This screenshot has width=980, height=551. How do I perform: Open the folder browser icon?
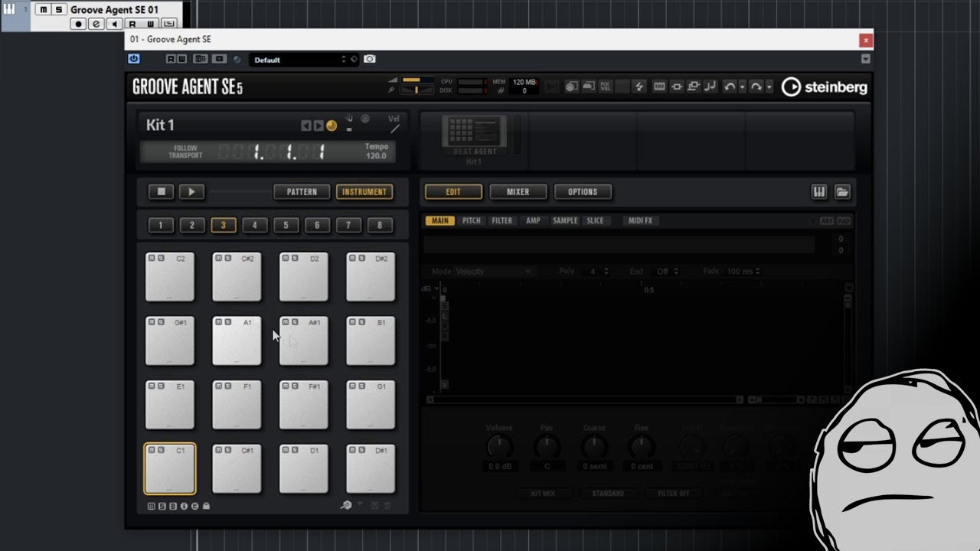(842, 192)
